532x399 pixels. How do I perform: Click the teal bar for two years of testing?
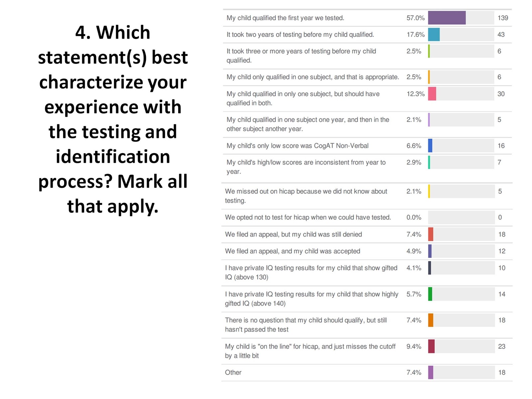click(x=434, y=35)
